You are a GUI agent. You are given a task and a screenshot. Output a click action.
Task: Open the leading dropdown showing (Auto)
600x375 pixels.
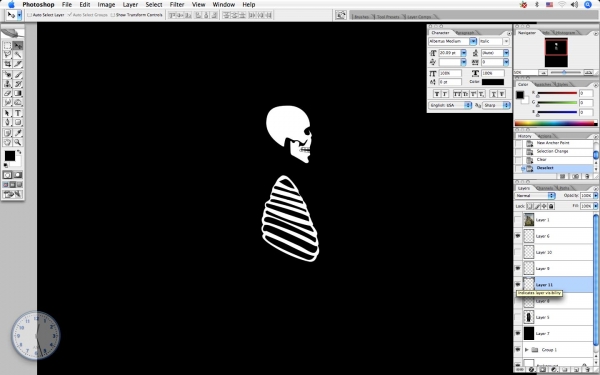click(x=506, y=53)
